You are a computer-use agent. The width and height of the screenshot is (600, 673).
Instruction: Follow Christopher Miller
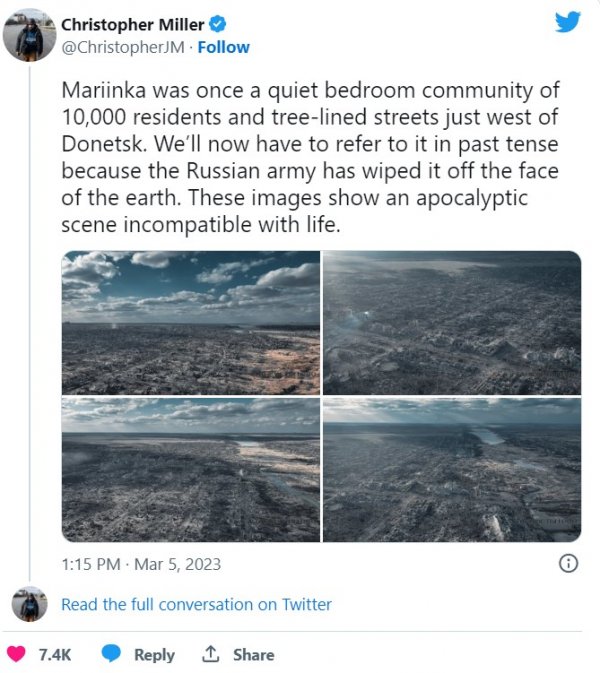224,47
